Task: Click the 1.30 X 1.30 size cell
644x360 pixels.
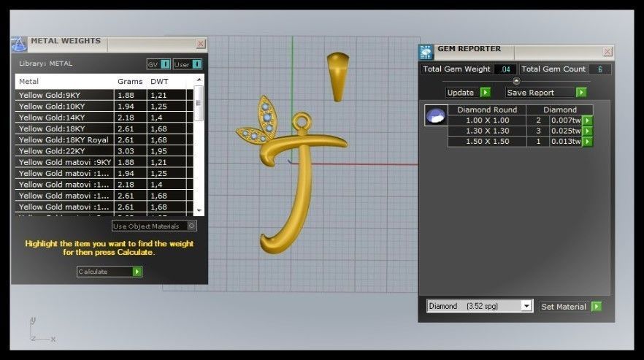Action: coord(487,131)
